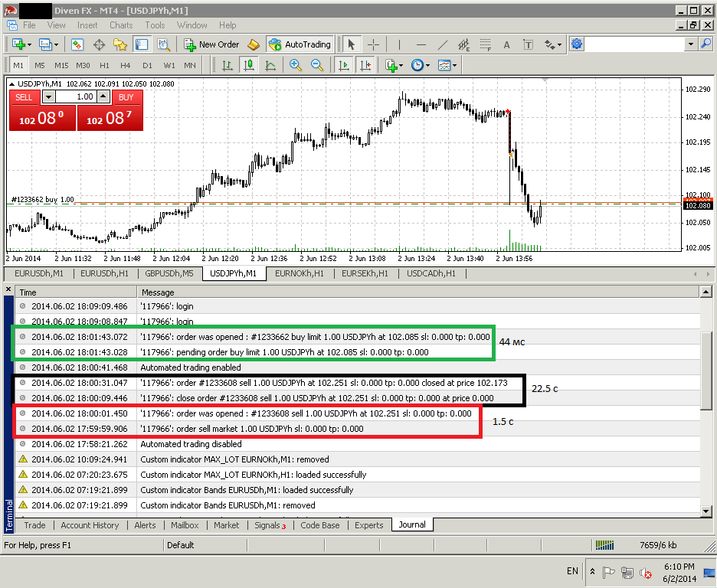Toggle the Data Window crosshair-circle icon
Viewport: 717px width, 588px height.
(99, 44)
